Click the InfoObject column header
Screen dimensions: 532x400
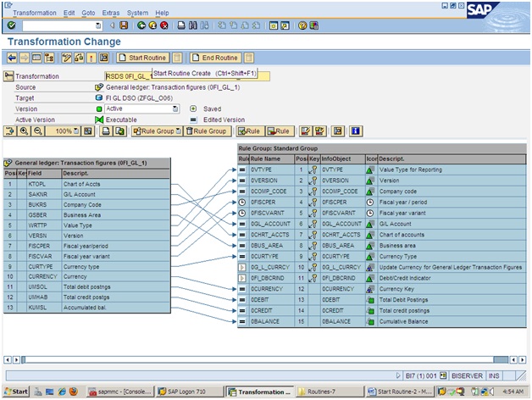[342, 158]
